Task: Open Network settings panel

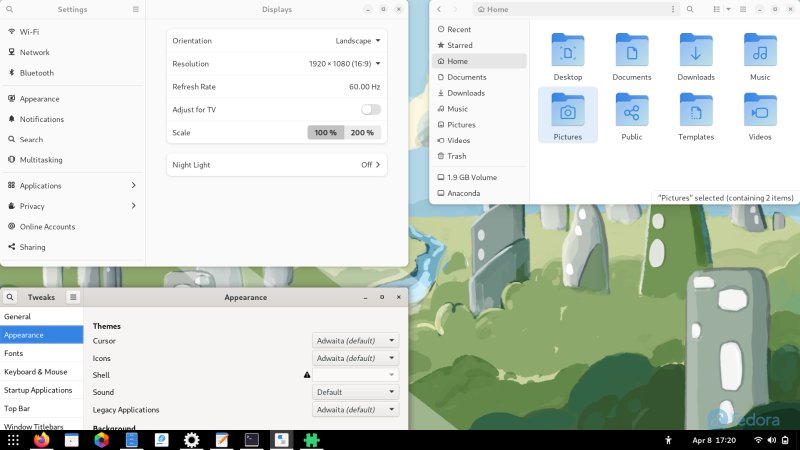Action: [72, 52]
